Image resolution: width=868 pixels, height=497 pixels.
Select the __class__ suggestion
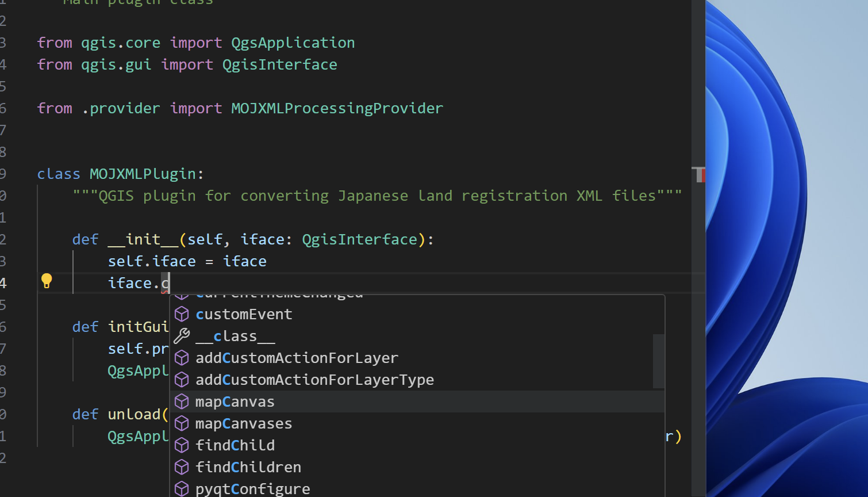coord(235,335)
